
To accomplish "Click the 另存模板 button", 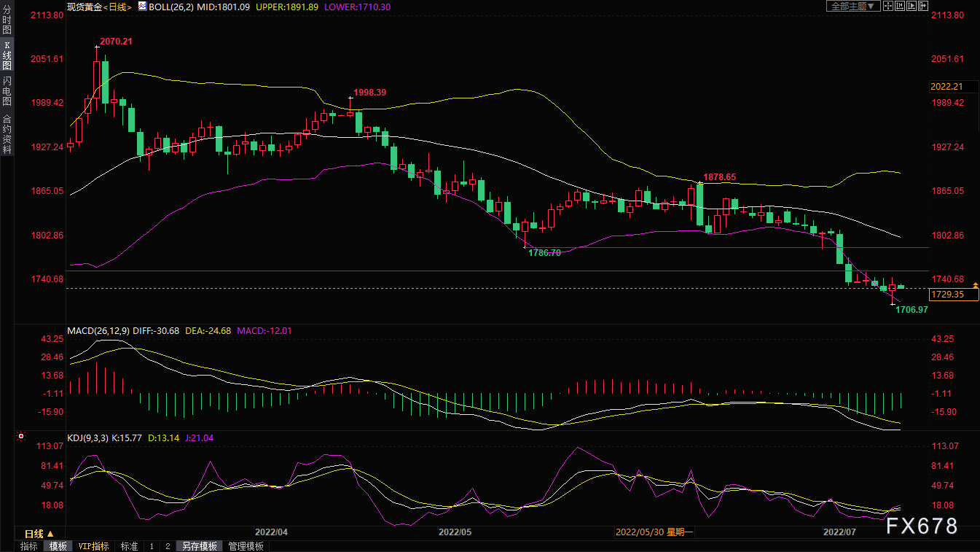I will (x=200, y=546).
